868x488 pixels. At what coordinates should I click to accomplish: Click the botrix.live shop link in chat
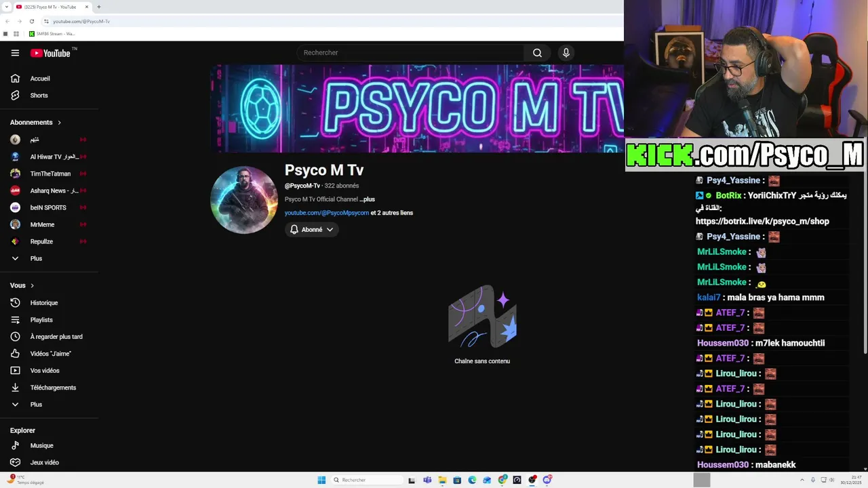click(762, 222)
